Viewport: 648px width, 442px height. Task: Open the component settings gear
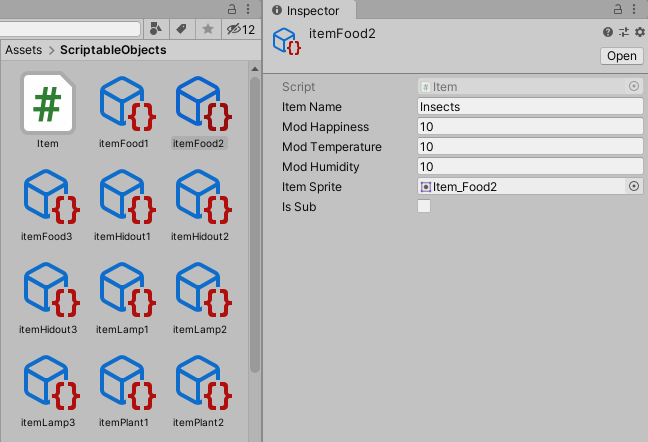[x=639, y=32]
